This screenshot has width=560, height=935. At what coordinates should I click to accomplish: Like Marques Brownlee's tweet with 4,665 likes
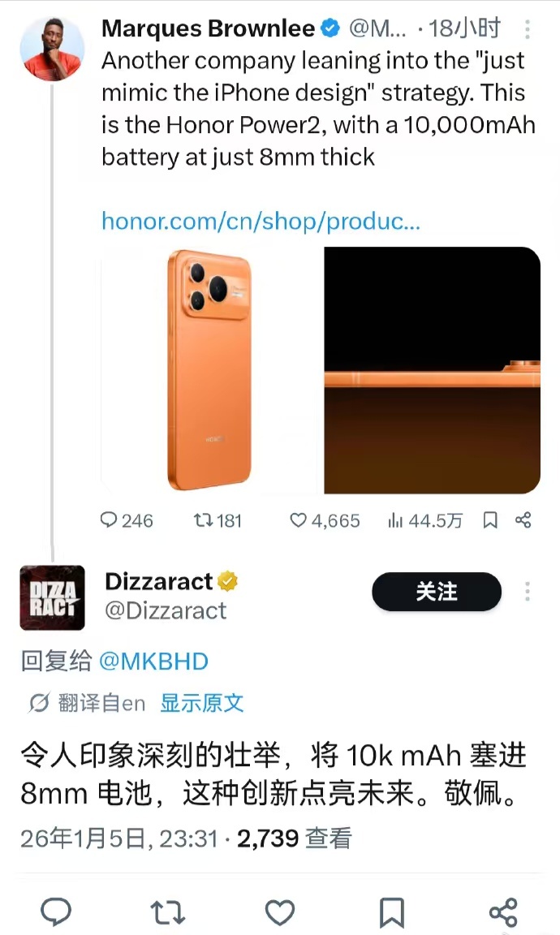pyautogui.click(x=325, y=520)
